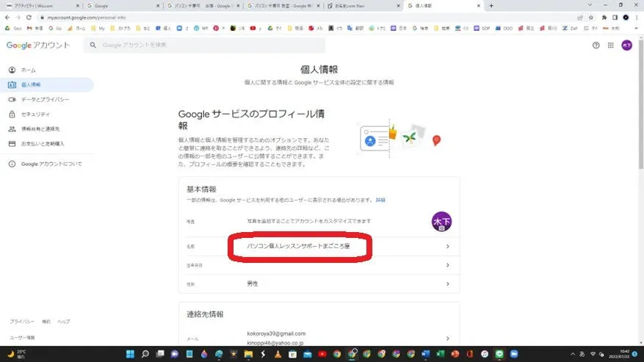
Task: Open ホーム in the left sidebar
Action: (28, 70)
